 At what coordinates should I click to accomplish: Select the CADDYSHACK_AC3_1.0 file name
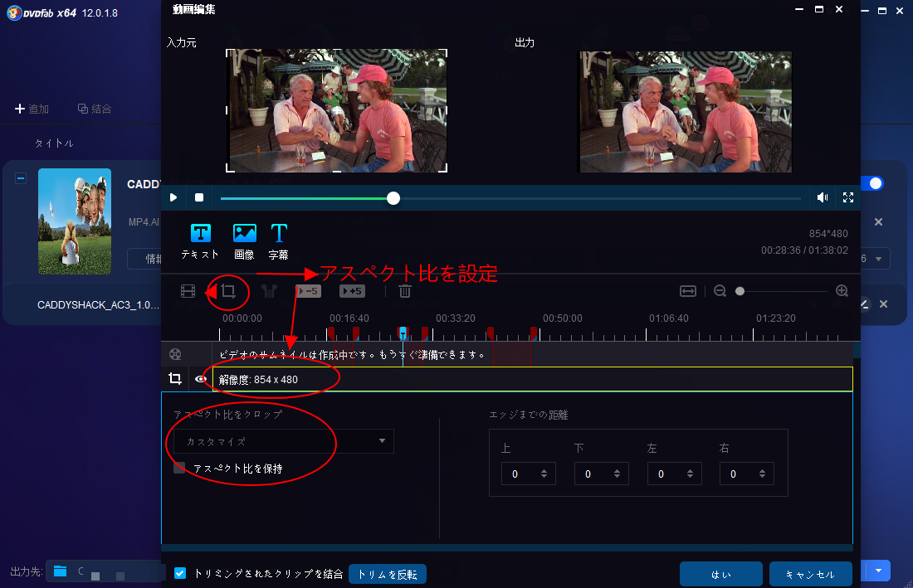click(98, 304)
